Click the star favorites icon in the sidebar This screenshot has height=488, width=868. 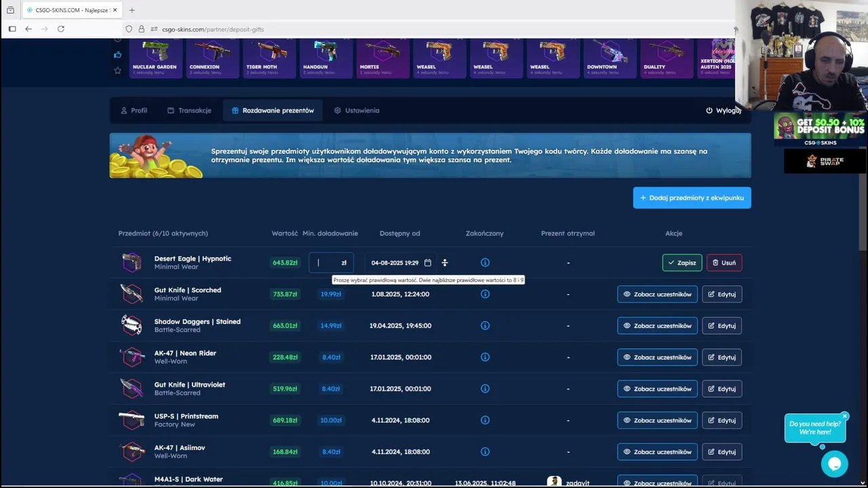(x=117, y=70)
